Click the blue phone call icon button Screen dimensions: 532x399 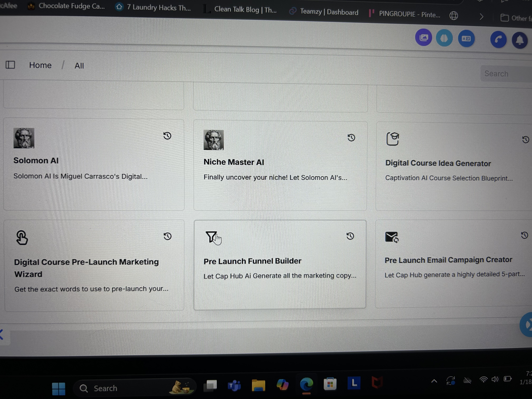(x=498, y=39)
